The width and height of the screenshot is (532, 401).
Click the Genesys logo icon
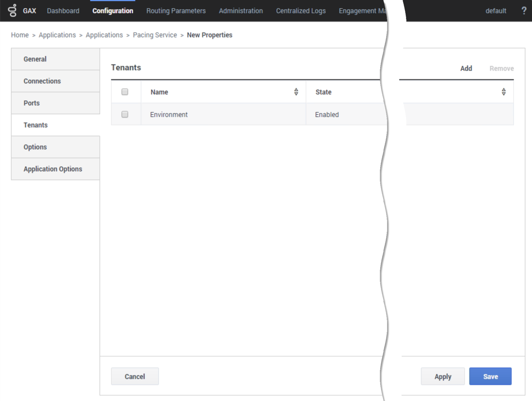point(12,11)
